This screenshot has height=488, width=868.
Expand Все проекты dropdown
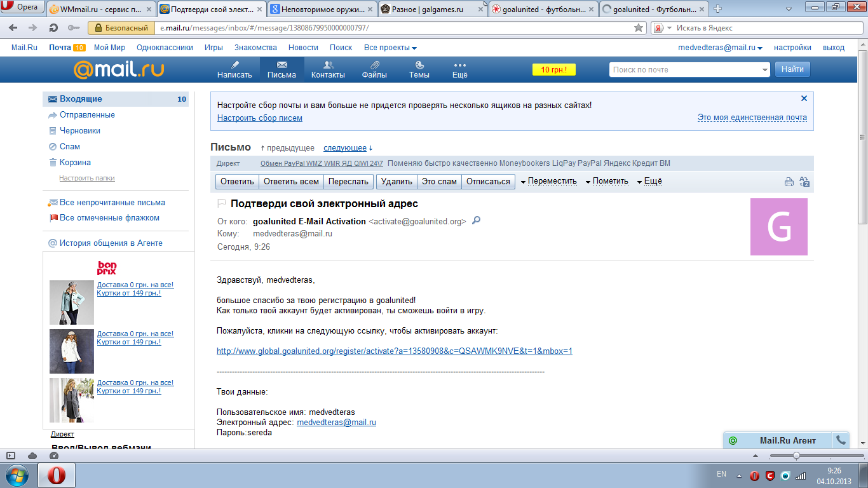[390, 48]
